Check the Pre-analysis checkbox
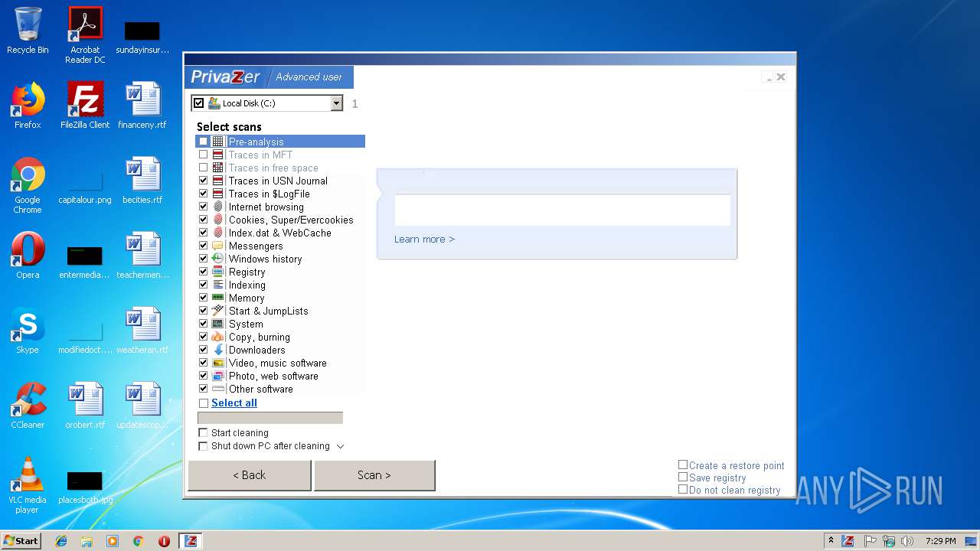The image size is (980, 551). [x=204, y=142]
